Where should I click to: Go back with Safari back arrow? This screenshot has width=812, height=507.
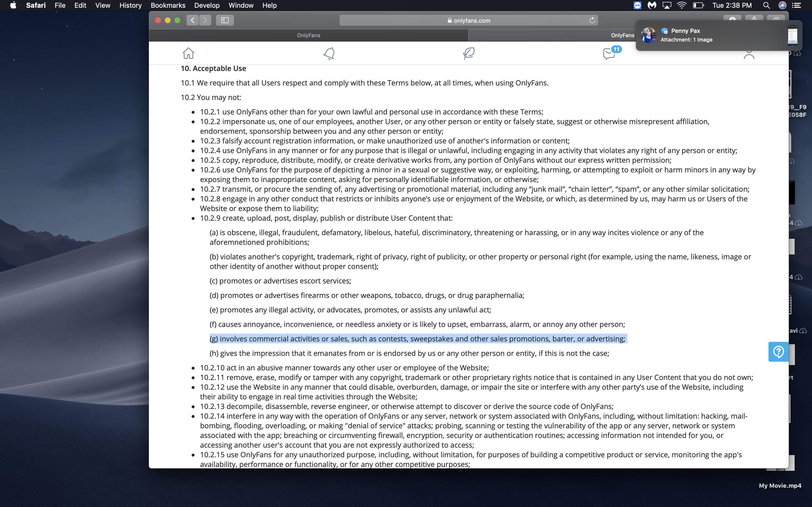coord(193,21)
